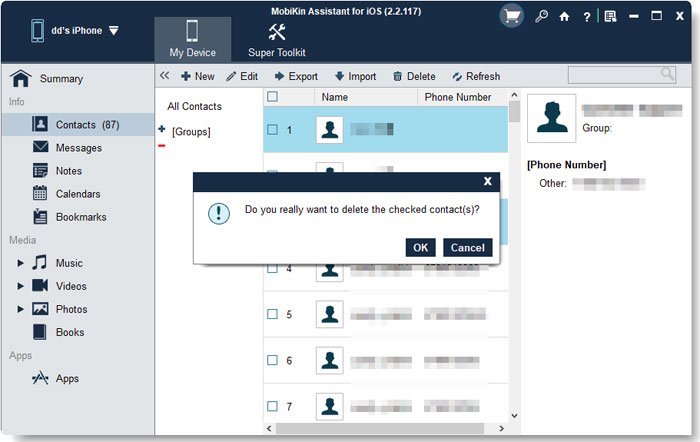Screen dimensions: 700x442
Task: Select the [Groups] entry
Action: tap(191, 132)
